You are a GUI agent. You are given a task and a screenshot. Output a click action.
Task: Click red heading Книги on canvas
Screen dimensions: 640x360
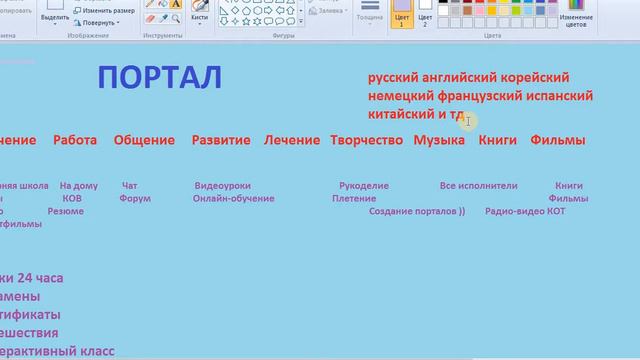point(498,140)
